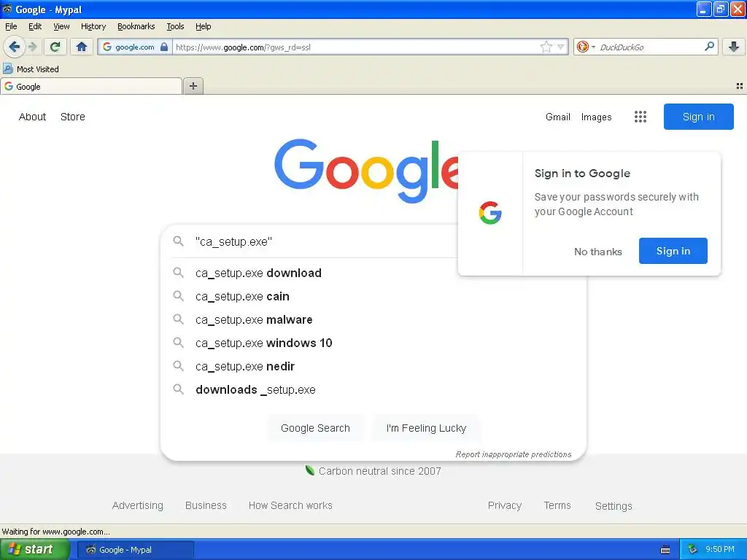Viewport: 747px width, 560px height.
Task: Click the Google G logo in sign-in popup
Action: pos(490,212)
